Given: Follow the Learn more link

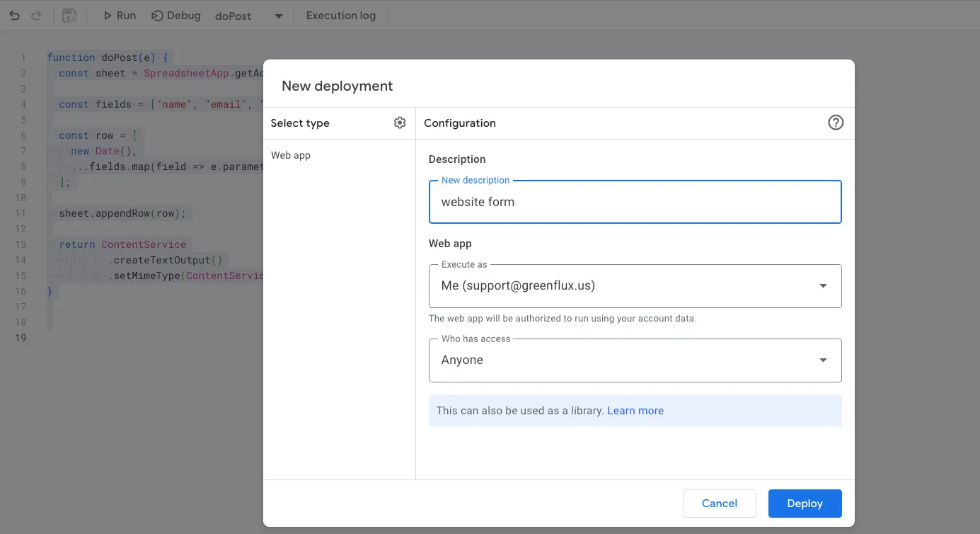Looking at the screenshot, I should (635, 411).
